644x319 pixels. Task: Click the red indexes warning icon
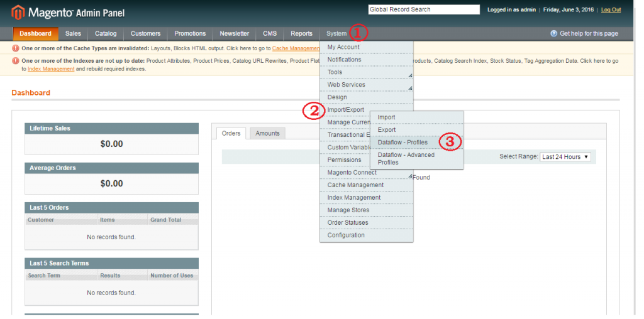tap(16, 61)
